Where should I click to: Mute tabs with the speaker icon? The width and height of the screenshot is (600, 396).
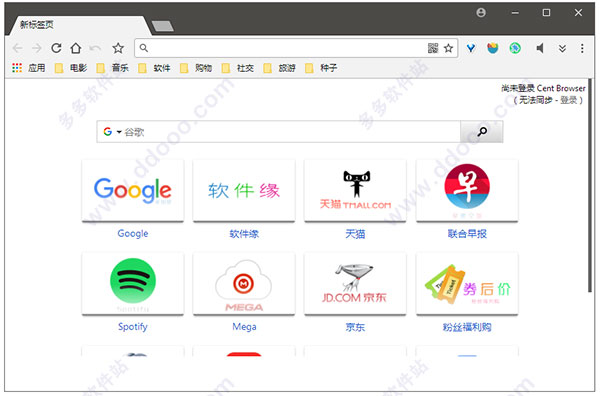point(540,48)
